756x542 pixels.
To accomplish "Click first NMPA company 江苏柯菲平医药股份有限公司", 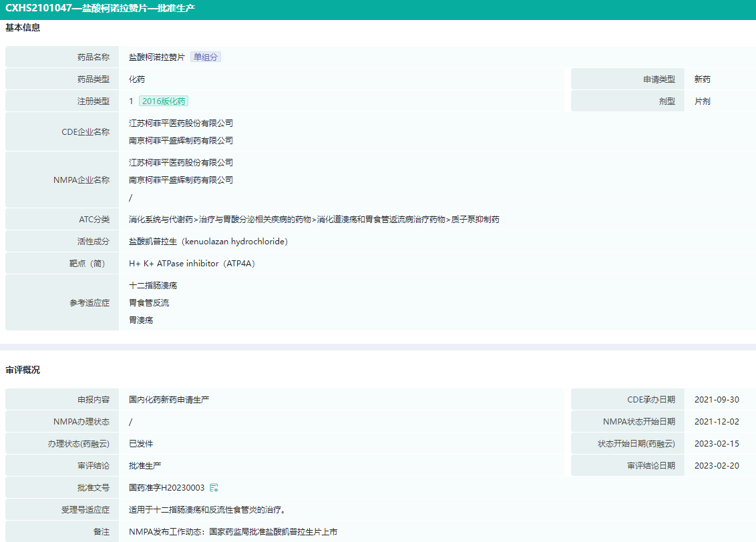I will click(180, 163).
